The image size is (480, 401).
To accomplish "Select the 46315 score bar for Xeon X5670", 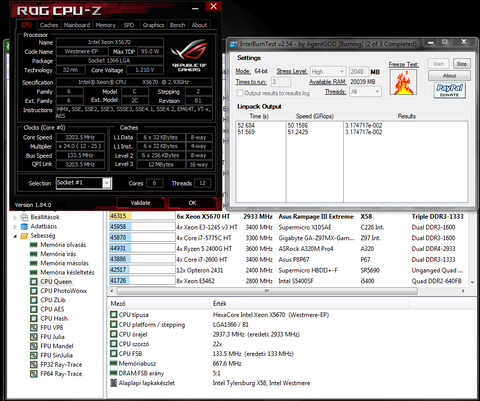I will pos(142,216).
